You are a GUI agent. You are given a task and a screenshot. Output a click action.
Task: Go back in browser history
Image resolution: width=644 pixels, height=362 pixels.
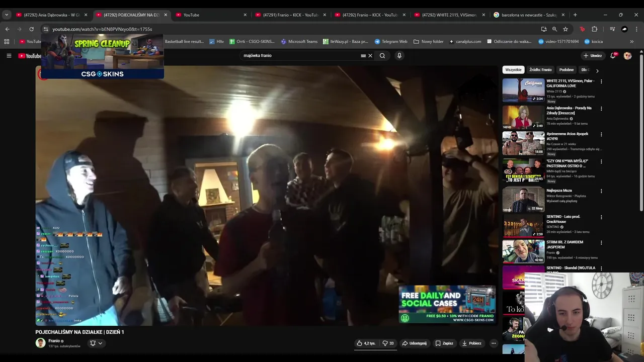7,29
